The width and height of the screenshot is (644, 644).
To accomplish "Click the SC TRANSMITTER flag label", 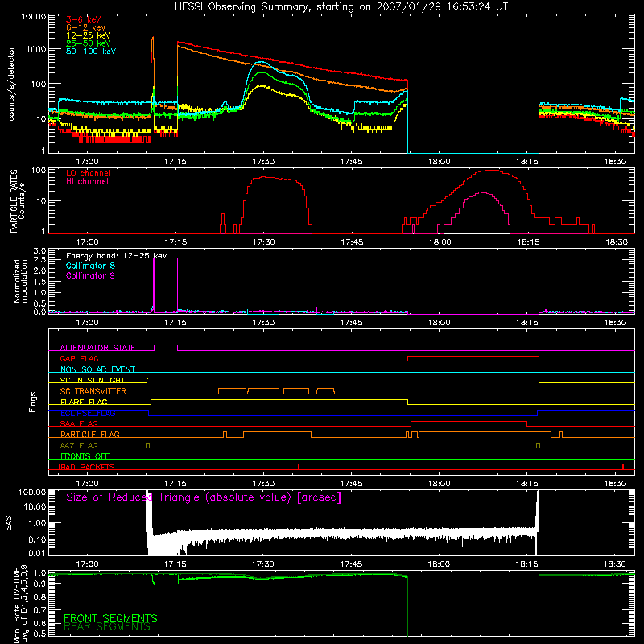I will coord(93,391).
